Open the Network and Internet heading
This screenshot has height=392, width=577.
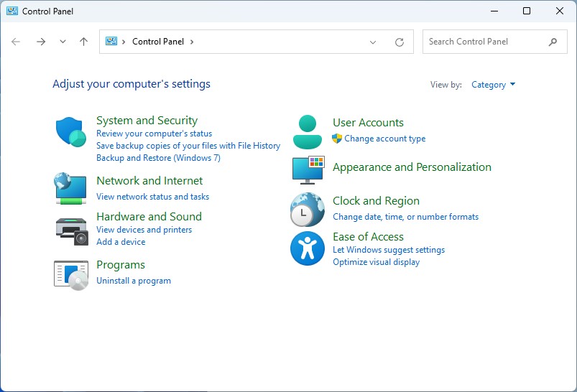pos(149,180)
